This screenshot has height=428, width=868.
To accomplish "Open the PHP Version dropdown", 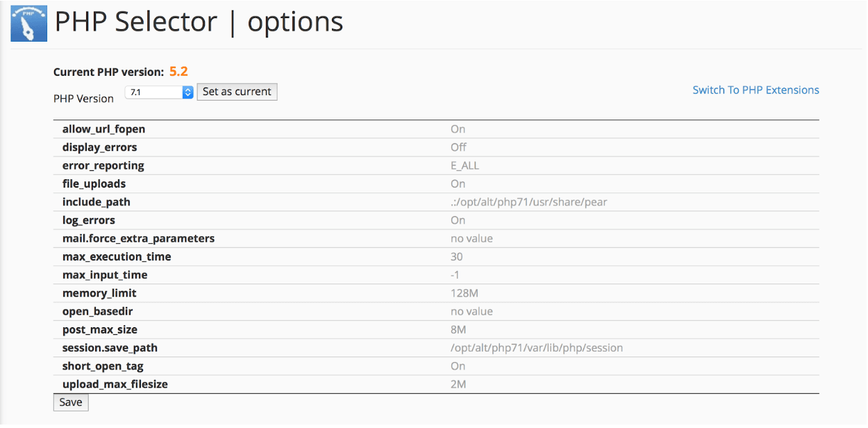I will point(159,92).
